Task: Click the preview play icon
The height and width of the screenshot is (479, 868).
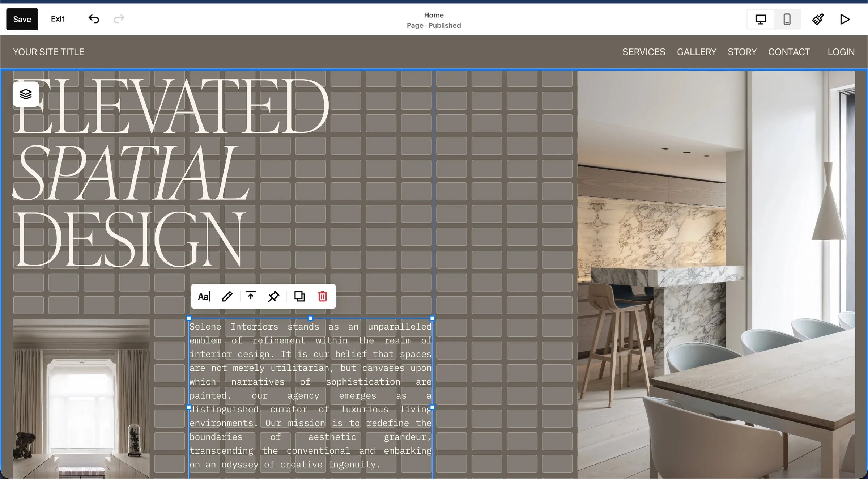Action: point(845,19)
